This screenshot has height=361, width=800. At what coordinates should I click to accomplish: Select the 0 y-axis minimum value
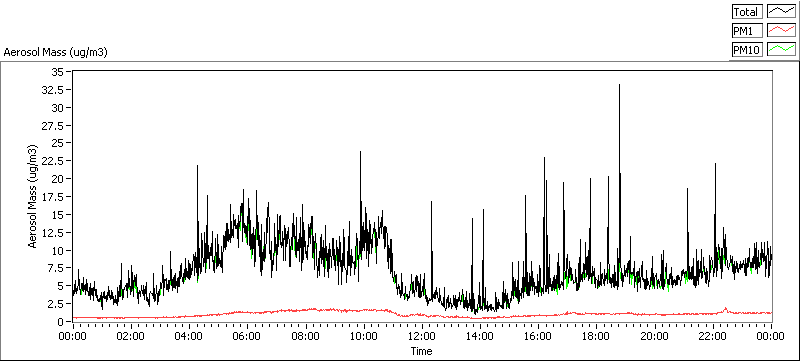tap(61, 322)
